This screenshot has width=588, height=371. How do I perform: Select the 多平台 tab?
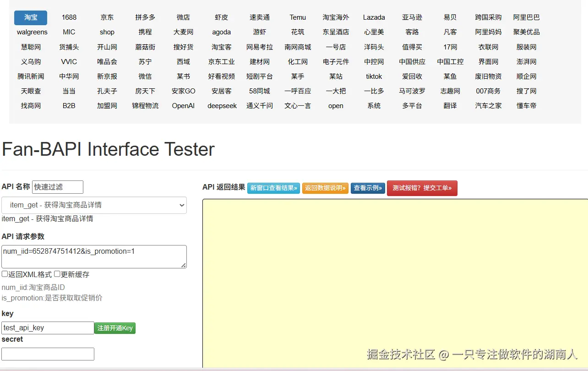point(412,105)
